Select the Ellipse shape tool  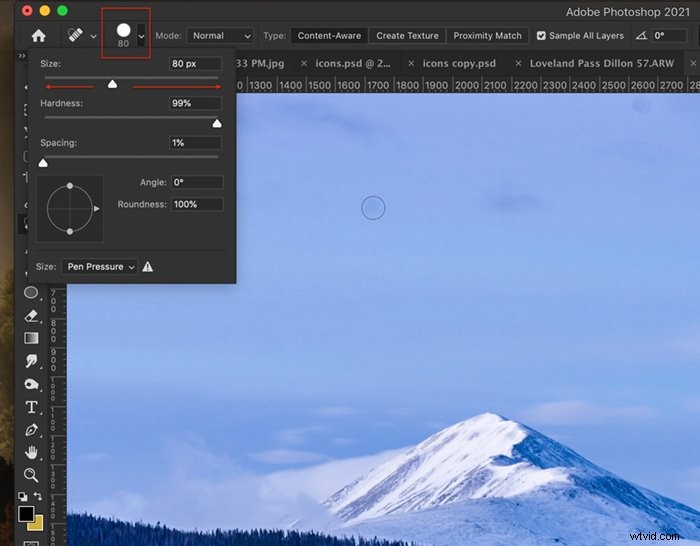point(31,293)
